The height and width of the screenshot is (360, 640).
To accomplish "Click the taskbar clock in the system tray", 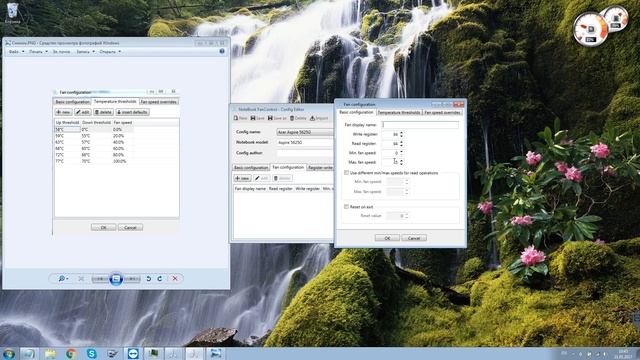I will pos(623,353).
